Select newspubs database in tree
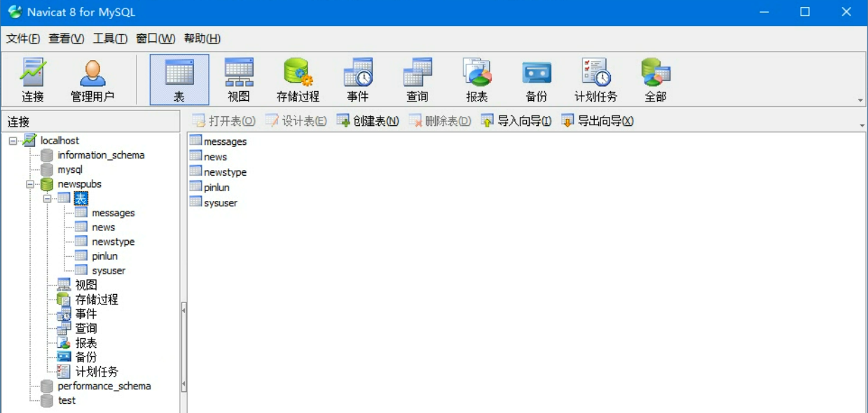This screenshot has height=413, width=868. tap(79, 184)
